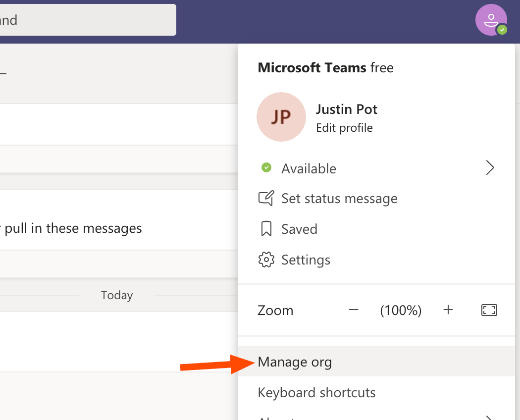Open Keyboard shortcuts
The height and width of the screenshot is (420, 520).
376,392
